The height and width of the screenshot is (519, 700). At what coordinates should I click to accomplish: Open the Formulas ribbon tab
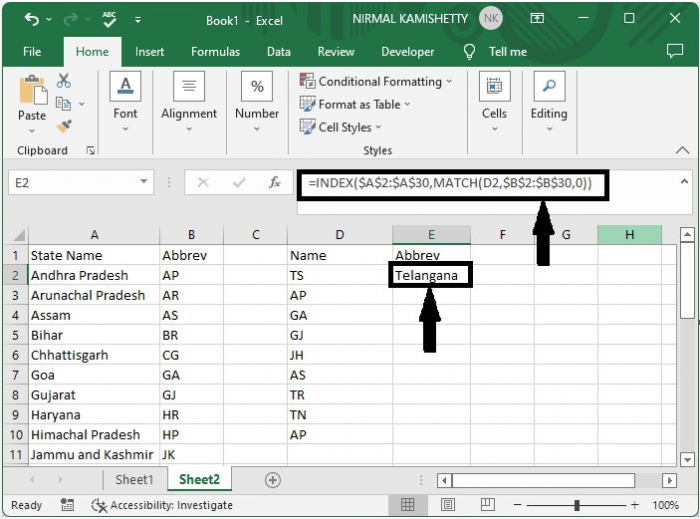pos(215,52)
